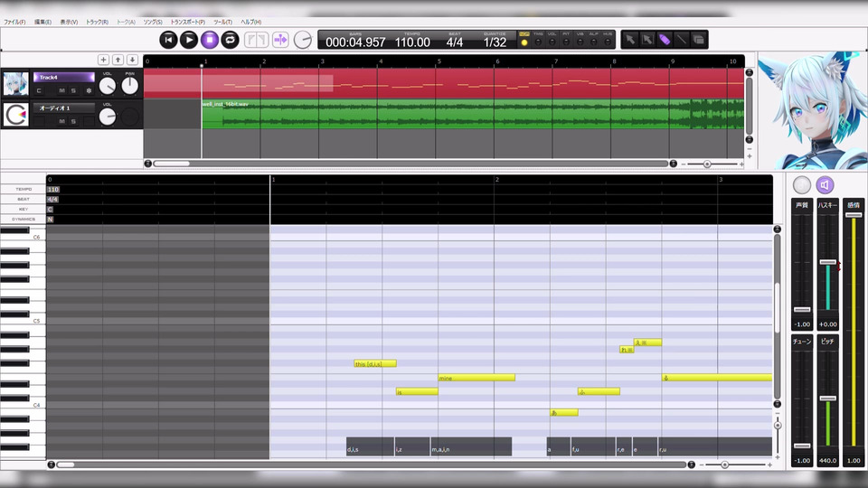Add a new track with the plus button
Viewport: 868px width, 488px height.
point(103,60)
